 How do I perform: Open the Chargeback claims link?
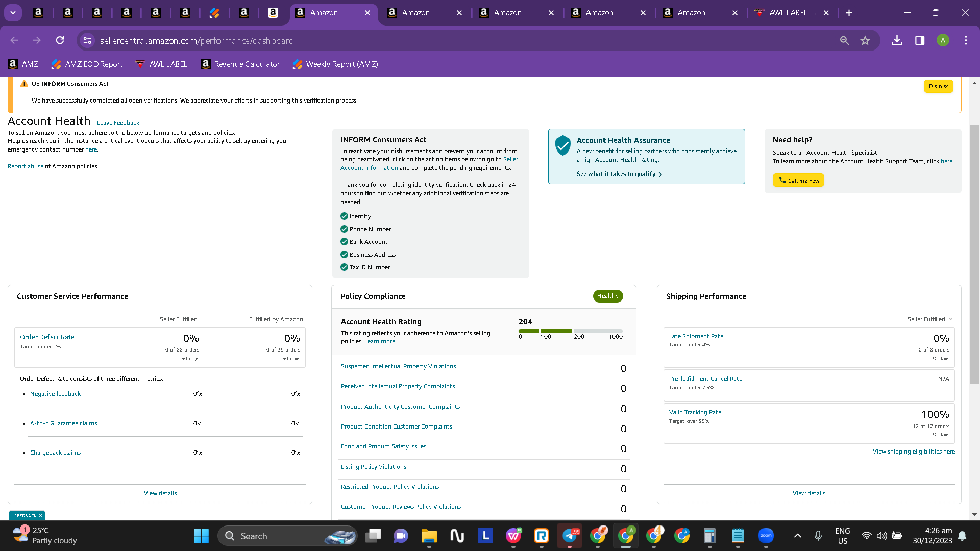[55, 453]
